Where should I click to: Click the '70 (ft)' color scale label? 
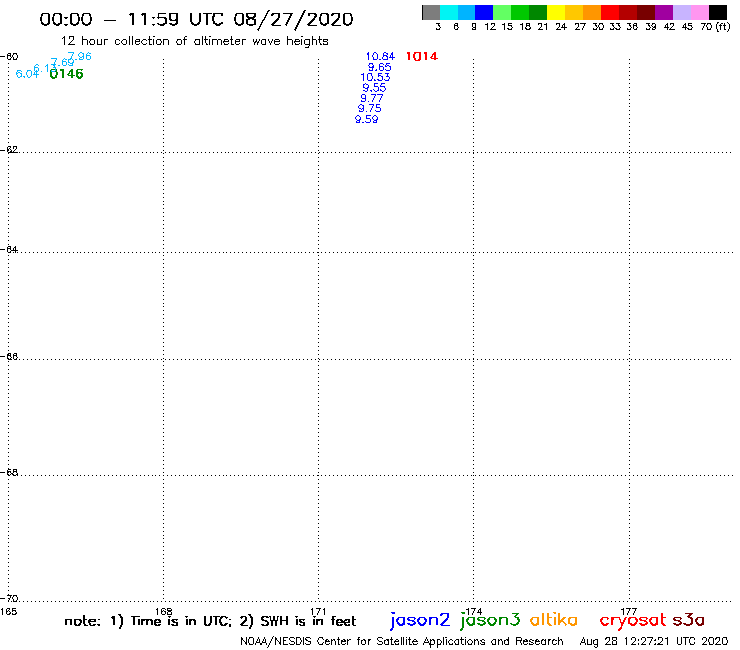coord(715,27)
